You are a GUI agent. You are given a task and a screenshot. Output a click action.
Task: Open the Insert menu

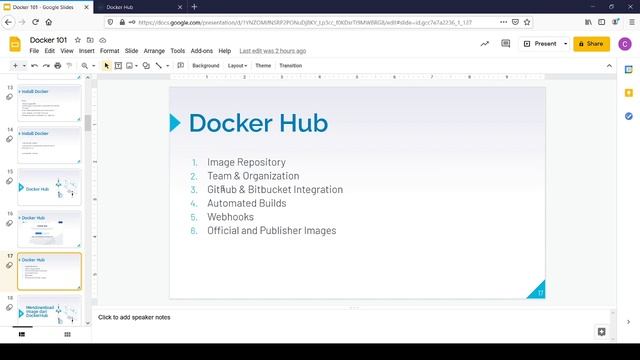tap(87, 51)
